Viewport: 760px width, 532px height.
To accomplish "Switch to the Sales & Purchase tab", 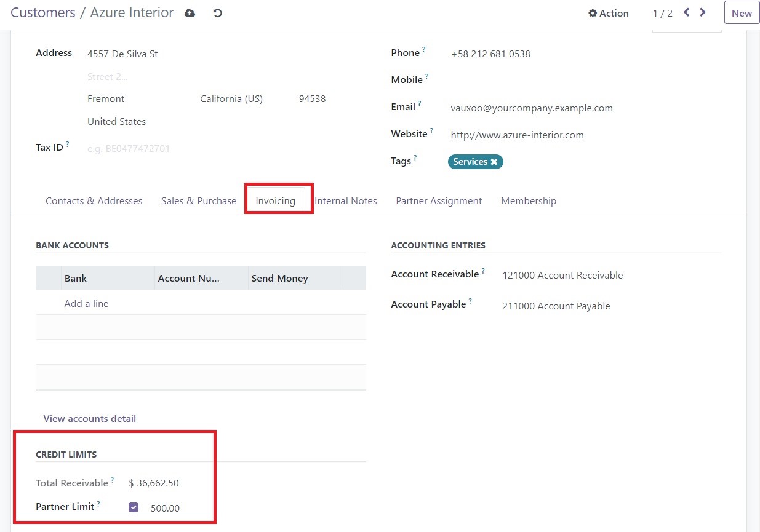I will tap(199, 200).
